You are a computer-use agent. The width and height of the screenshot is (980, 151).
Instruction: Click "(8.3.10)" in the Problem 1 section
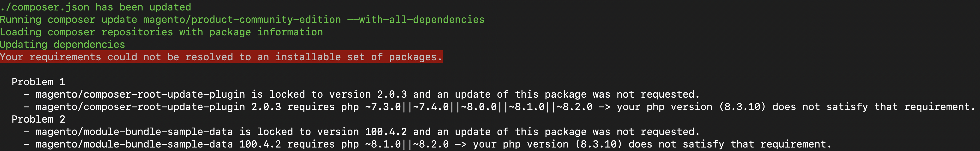click(x=742, y=107)
